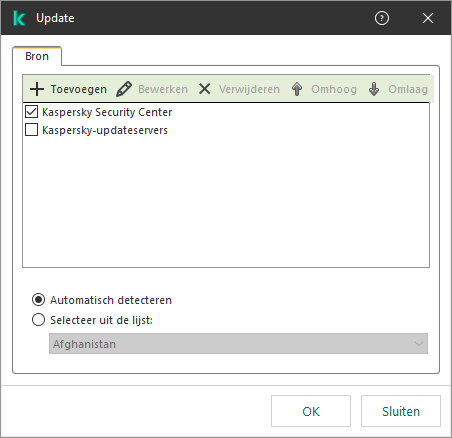Screen dimensions: 452x438
Task: Switch to the Bron tab
Action: click(37, 56)
